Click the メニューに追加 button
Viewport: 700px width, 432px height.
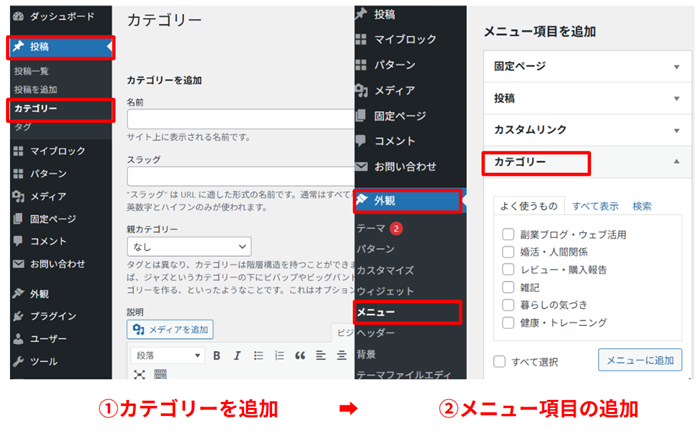click(639, 360)
